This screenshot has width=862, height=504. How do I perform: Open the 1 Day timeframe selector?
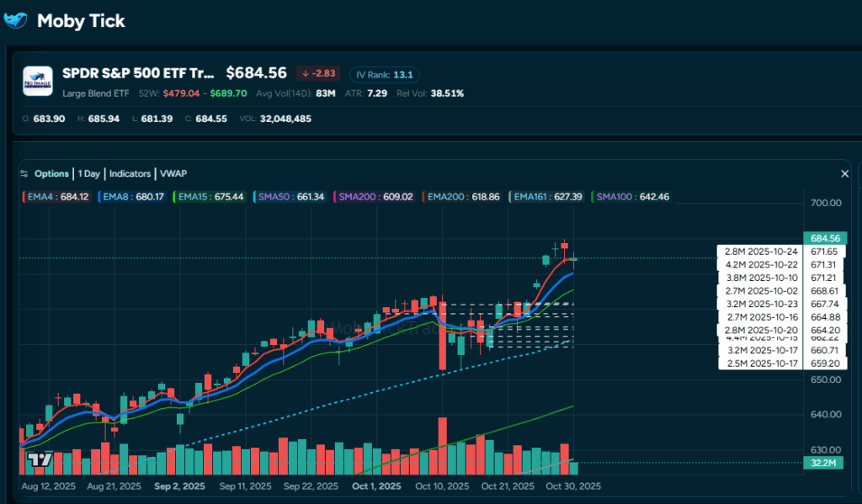tap(88, 173)
